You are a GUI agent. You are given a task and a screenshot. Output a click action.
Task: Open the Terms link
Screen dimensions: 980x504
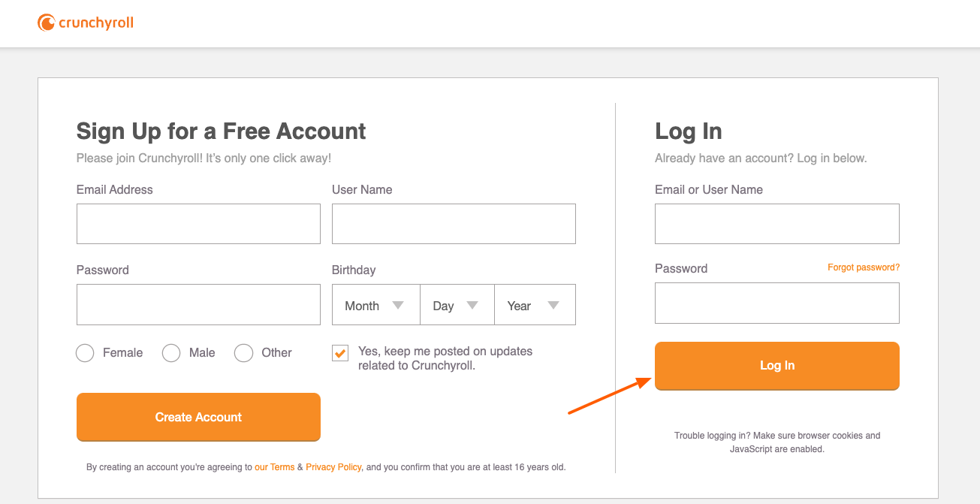pos(274,467)
